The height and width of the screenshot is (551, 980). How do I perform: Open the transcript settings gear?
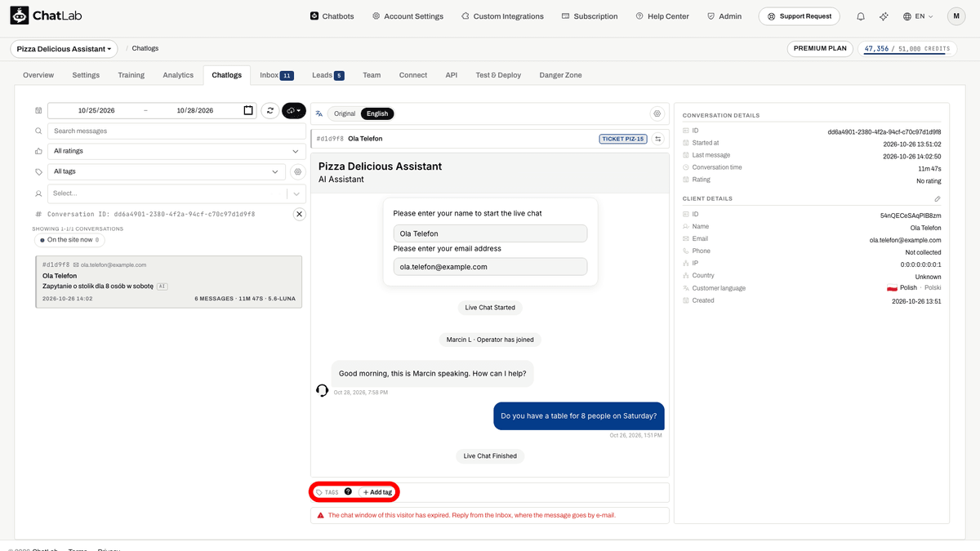coord(657,113)
